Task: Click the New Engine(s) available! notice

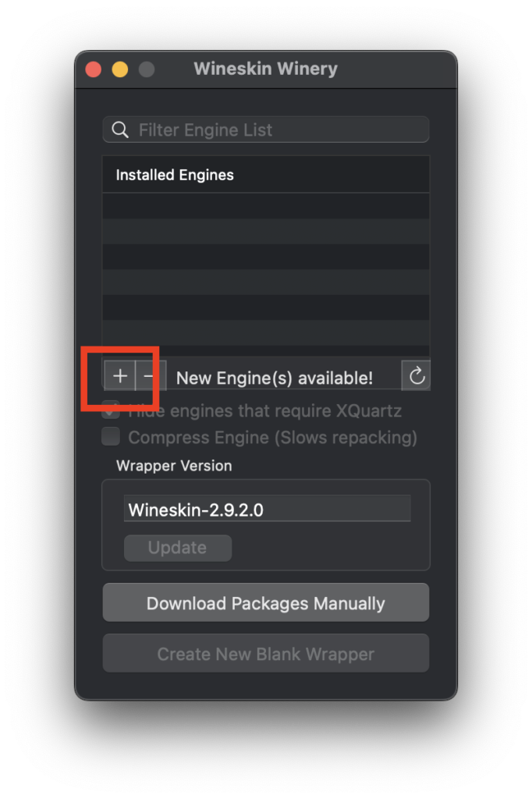Action: point(274,378)
